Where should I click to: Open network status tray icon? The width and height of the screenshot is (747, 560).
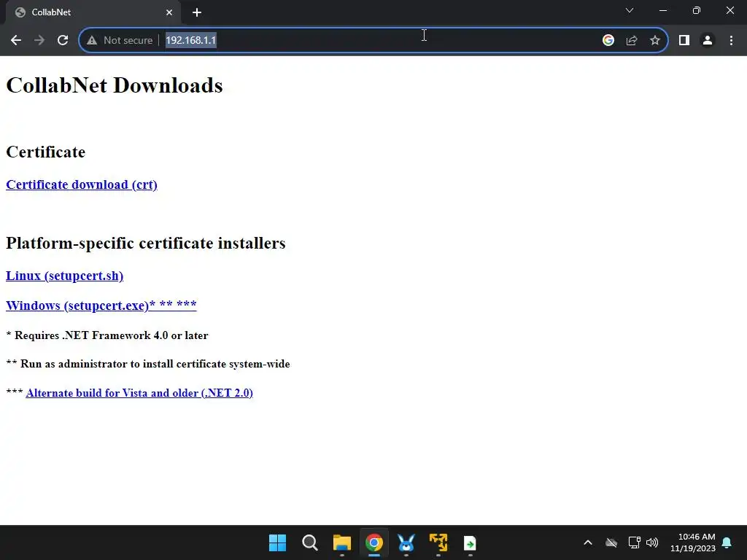(634, 542)
